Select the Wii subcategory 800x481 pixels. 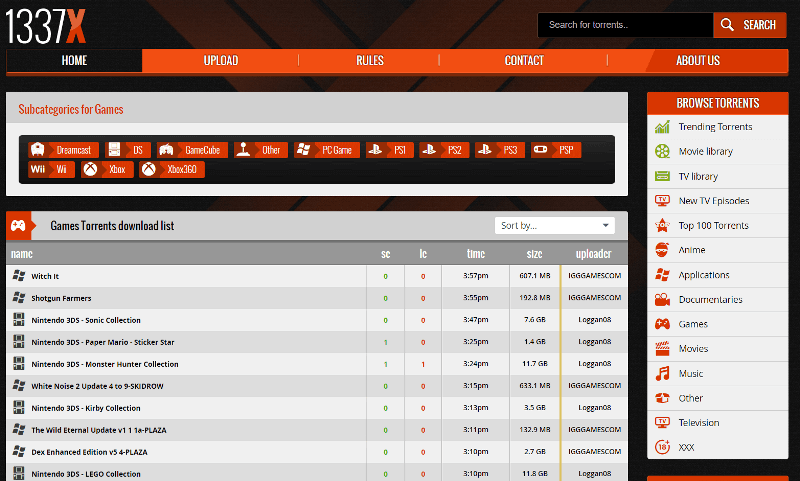[51, 169]
